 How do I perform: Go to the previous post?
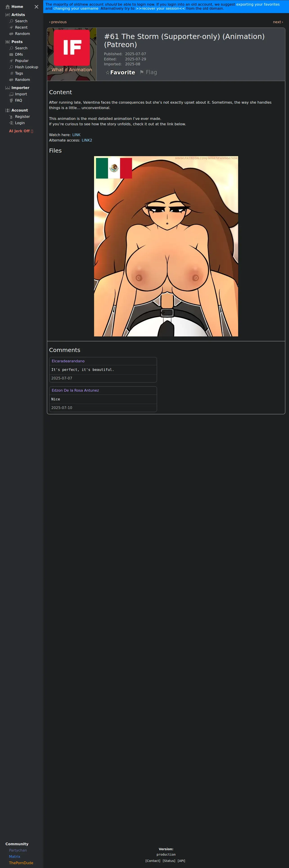[58, 22]
